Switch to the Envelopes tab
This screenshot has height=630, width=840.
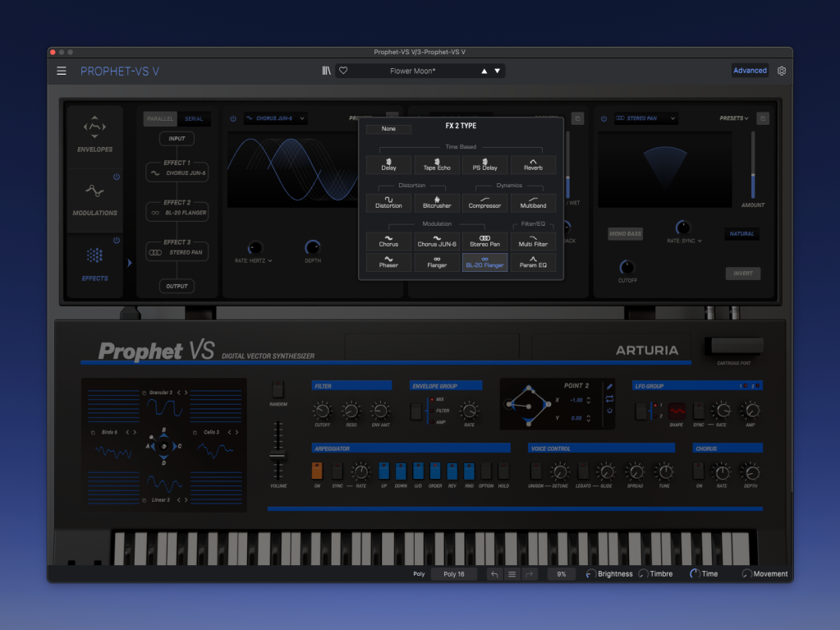(95, 134)
